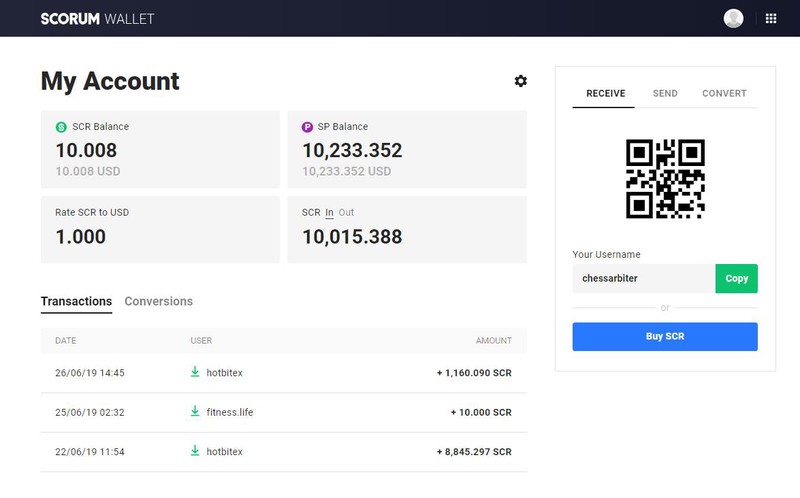
Task: Click download arrow icon beside fitness.life
Action: [195, 411]
